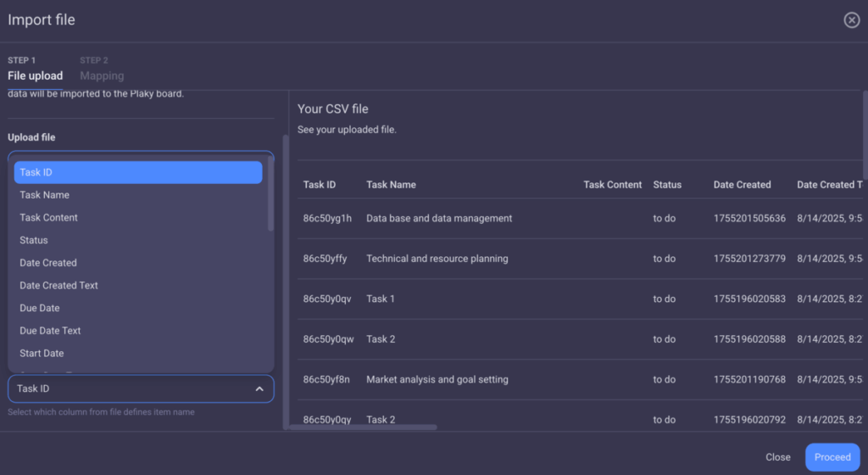The width and height of the screenshot is (868, 475).
Task: Switch to the Mapping step tab
Action: click(102, 70)
